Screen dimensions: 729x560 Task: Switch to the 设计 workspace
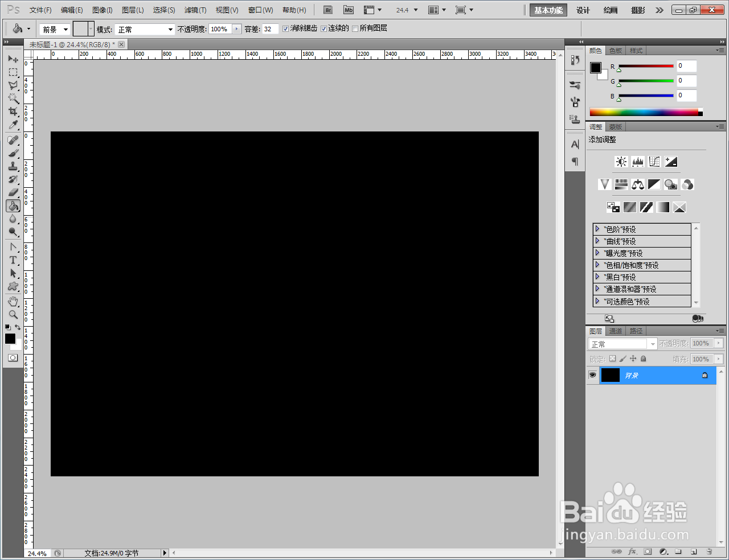(583, 10)
